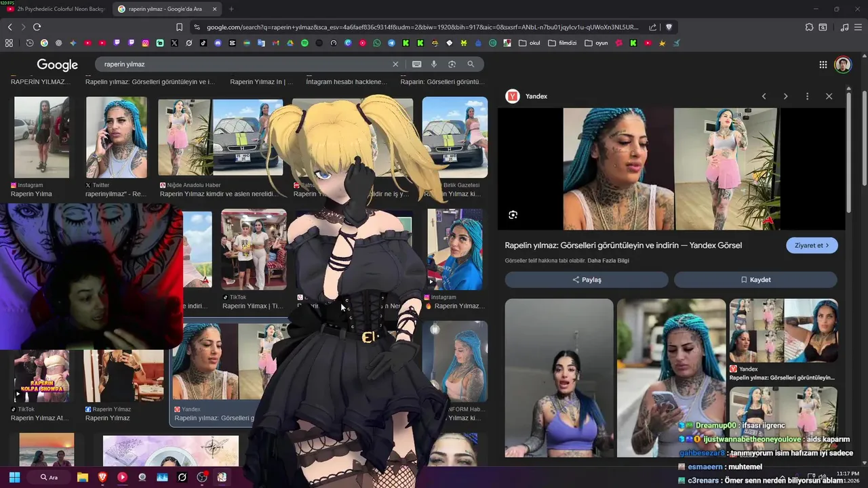This screenshot has width=868, height=488.
Task: Reload the page with the refresh icon
Action: click(37, 27)
